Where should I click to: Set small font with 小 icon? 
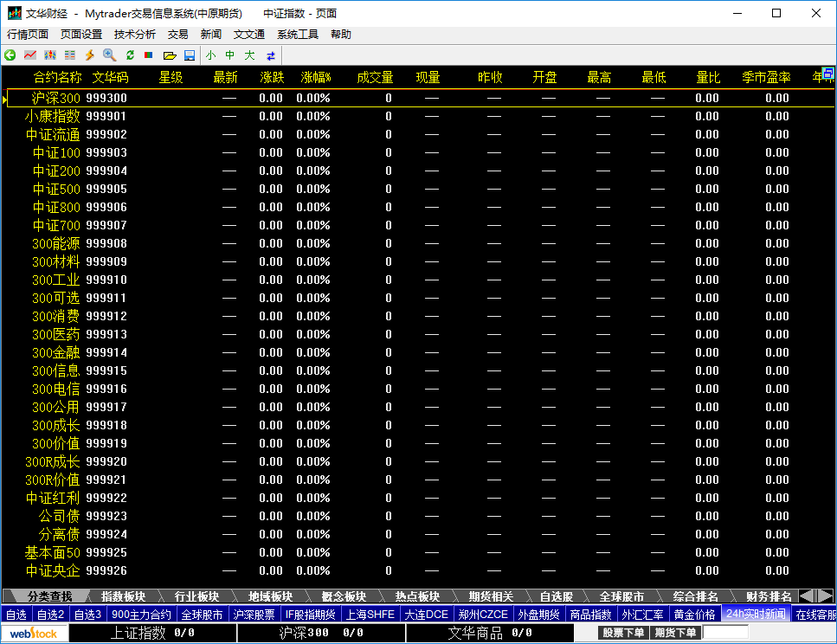pyautogui.click(x=211, y=55)
